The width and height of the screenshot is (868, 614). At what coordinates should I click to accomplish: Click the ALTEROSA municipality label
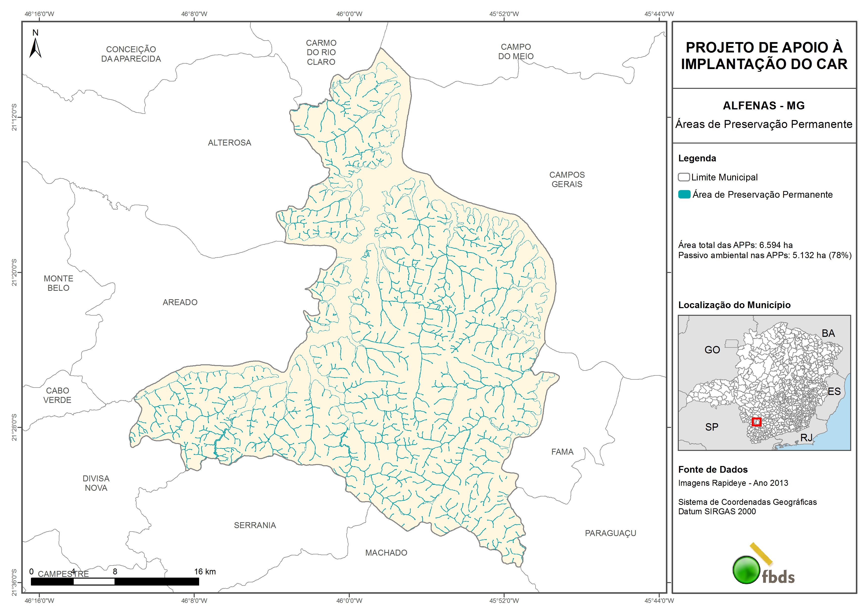coord(230,143)
